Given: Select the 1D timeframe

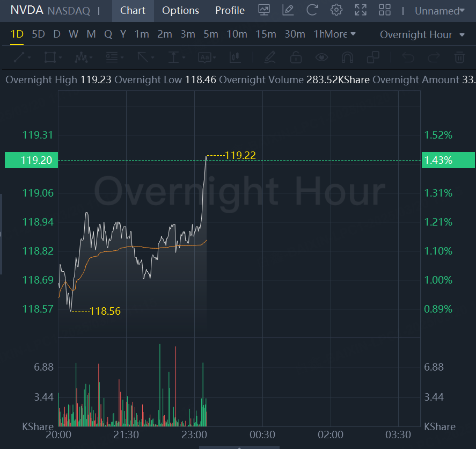Looking at the screenshot, I should coord(17,34).
